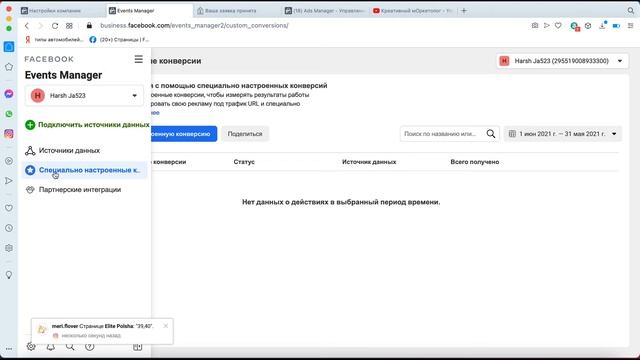Dismiss the meri.flower notification popup
This screenshot has width=640, height=360.
(166, 326)
